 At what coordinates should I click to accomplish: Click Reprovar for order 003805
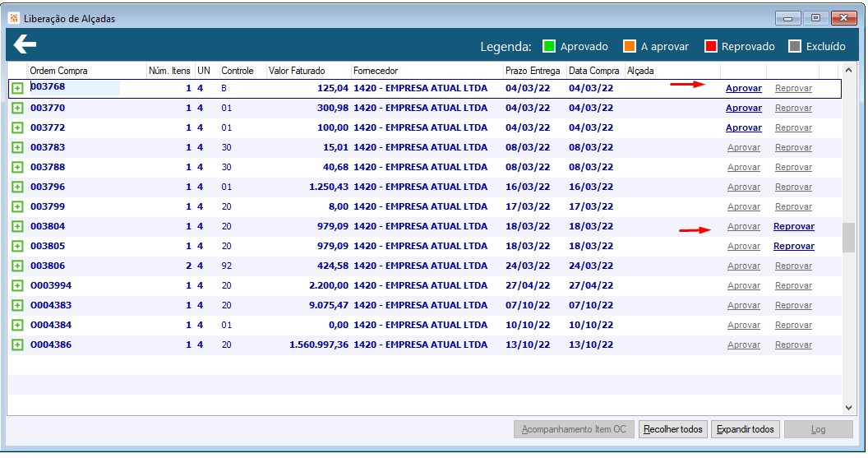pos(794,247)
